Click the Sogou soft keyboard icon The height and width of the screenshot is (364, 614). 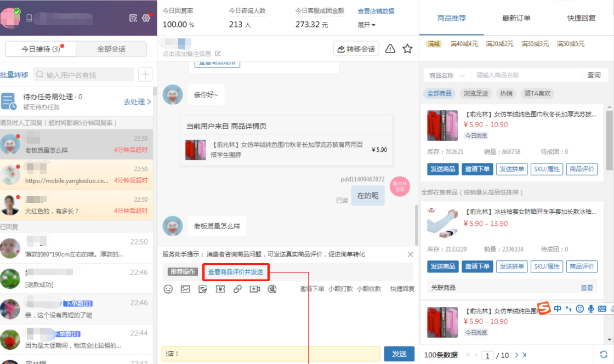click(x=602, y=309)
